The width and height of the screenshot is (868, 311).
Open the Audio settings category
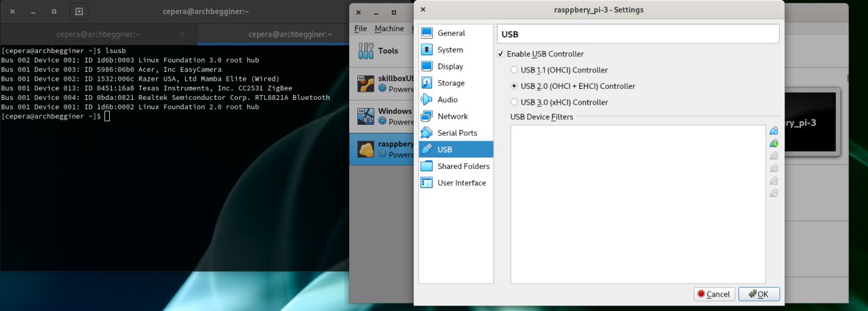456,100
